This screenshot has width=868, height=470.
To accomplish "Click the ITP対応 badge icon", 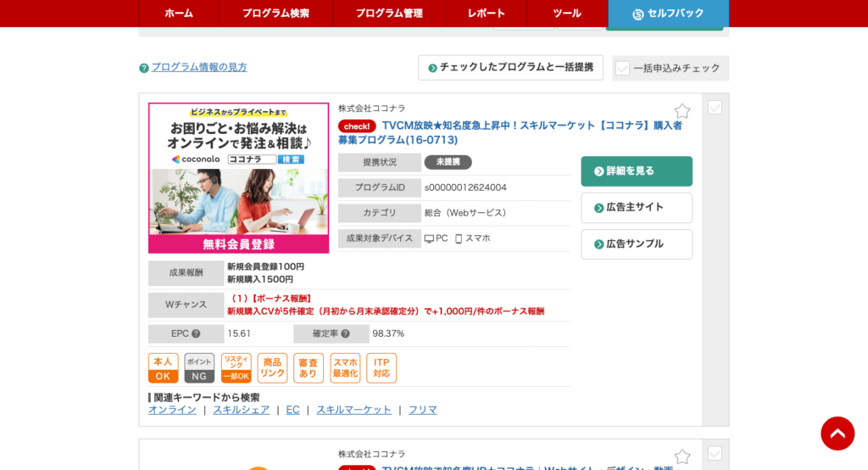I will (381, 368).
